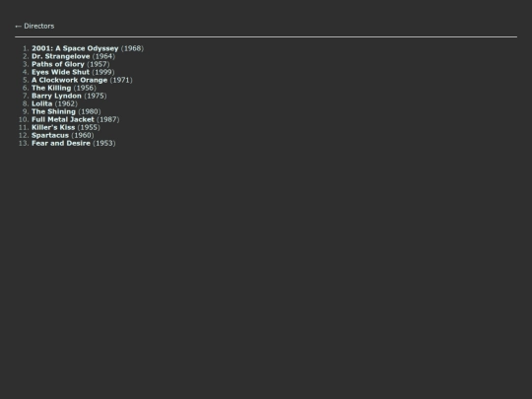This screenshot has height=399, width=532.
Task: Go back via the Directors link
Action: [34, 27]
